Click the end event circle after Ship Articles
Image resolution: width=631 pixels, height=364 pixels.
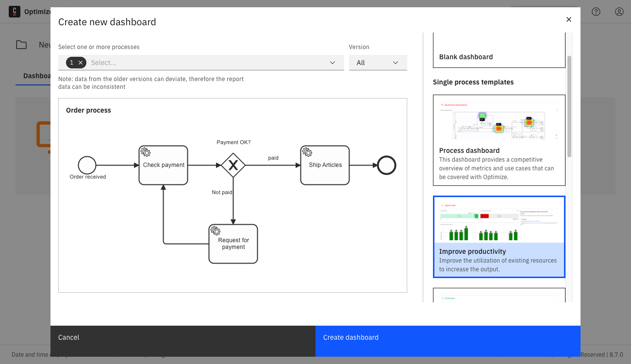point(386,165)
